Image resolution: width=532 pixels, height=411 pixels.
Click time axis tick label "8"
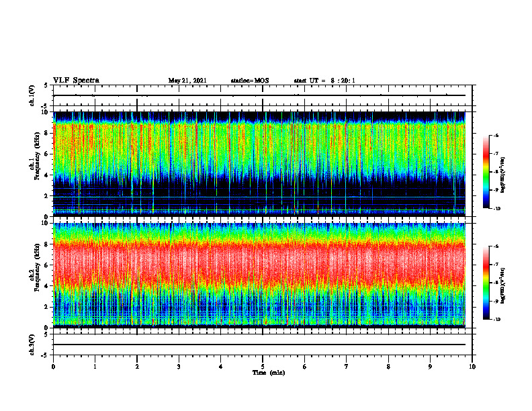pyautogui.click(x=388, y=367)
